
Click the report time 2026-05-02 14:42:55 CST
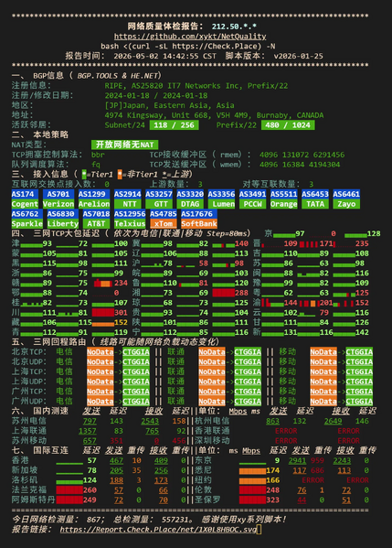pyautogui.click(x=164, y=56)
